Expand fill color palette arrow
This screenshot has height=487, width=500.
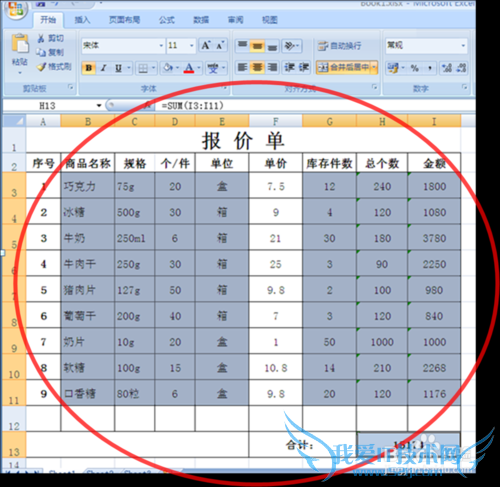pyautogui.click(x=177, y=68)
